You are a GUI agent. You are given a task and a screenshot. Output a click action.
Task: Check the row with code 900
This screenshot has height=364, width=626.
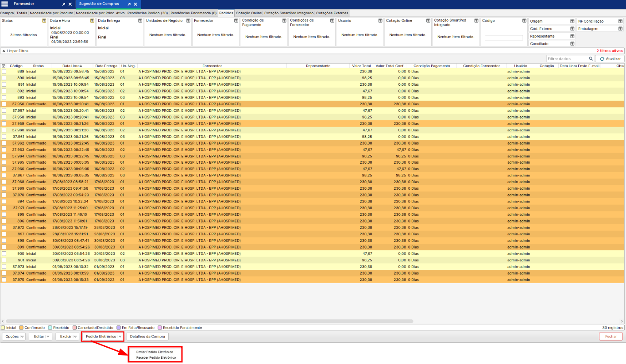[x=4, y=253]
